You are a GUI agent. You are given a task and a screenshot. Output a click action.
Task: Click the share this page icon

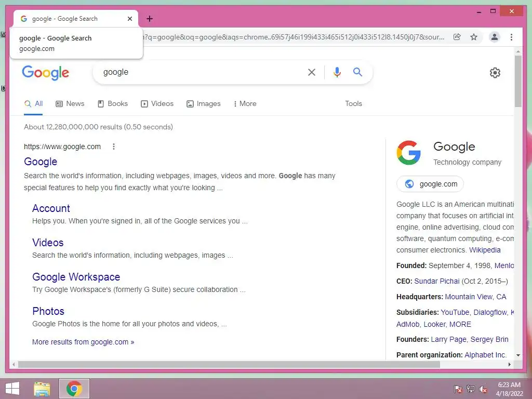pos(457,37)
